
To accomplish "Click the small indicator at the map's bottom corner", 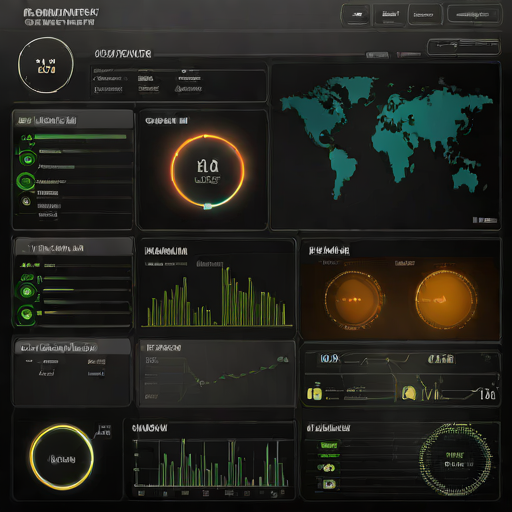I will [x=485, y=220].
